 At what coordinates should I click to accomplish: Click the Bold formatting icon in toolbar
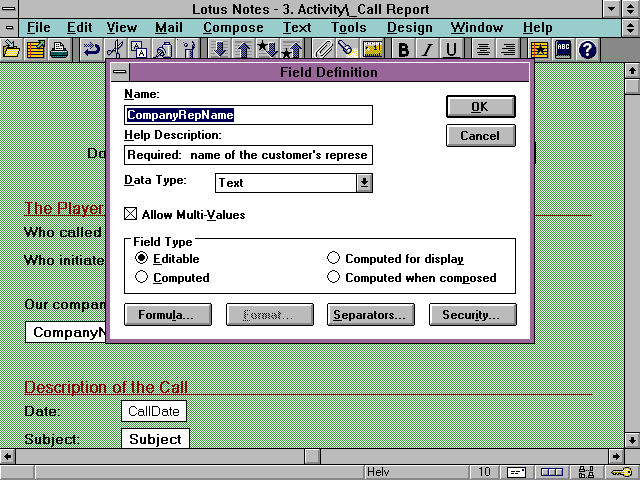404,49
